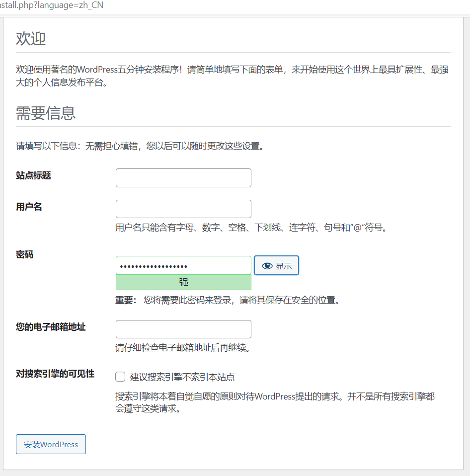This screenshot has width=470, height=476.
Task: Click the 欢迎使用著名的WordPress welcome paragraph
Action: [x=233, y=76]
